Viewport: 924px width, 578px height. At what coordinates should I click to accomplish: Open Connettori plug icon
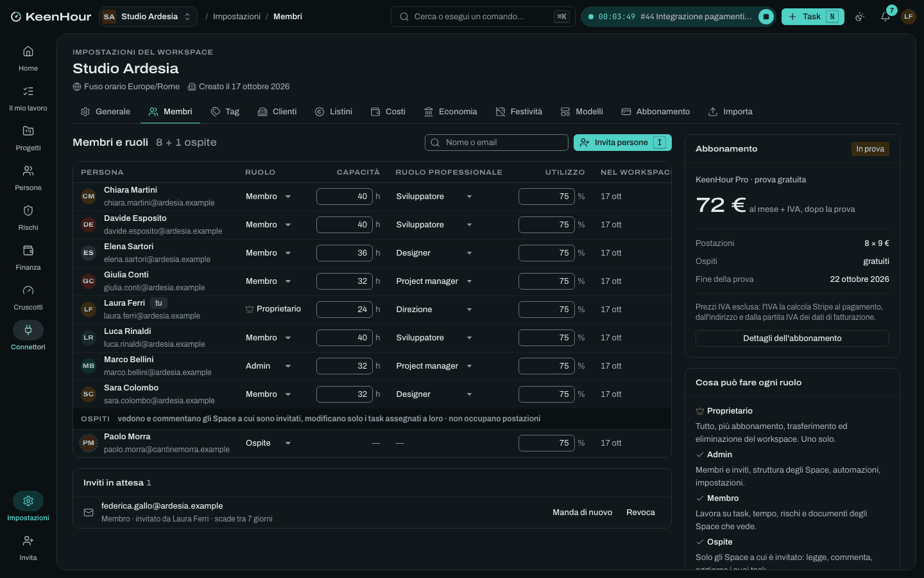[x=28, y=330]
